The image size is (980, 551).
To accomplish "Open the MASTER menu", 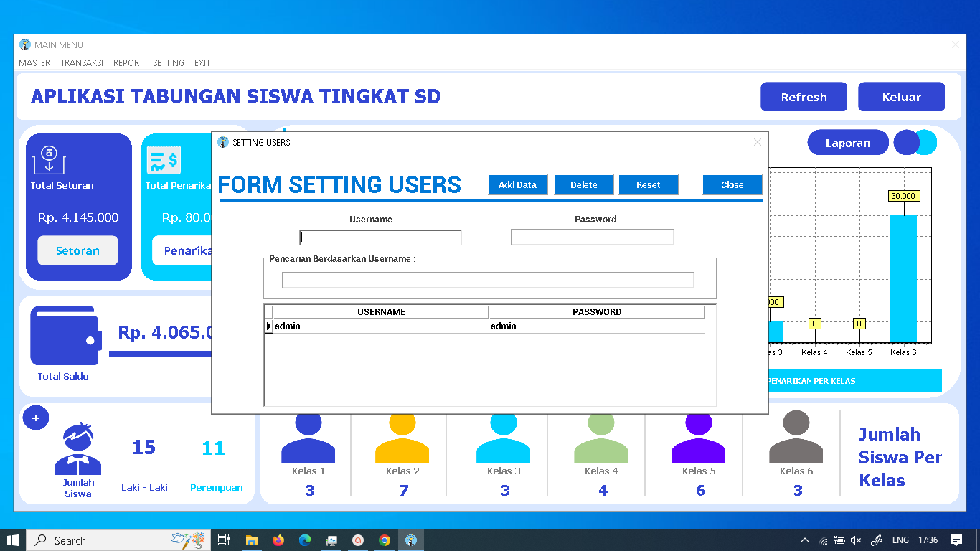I will (34, 63).
